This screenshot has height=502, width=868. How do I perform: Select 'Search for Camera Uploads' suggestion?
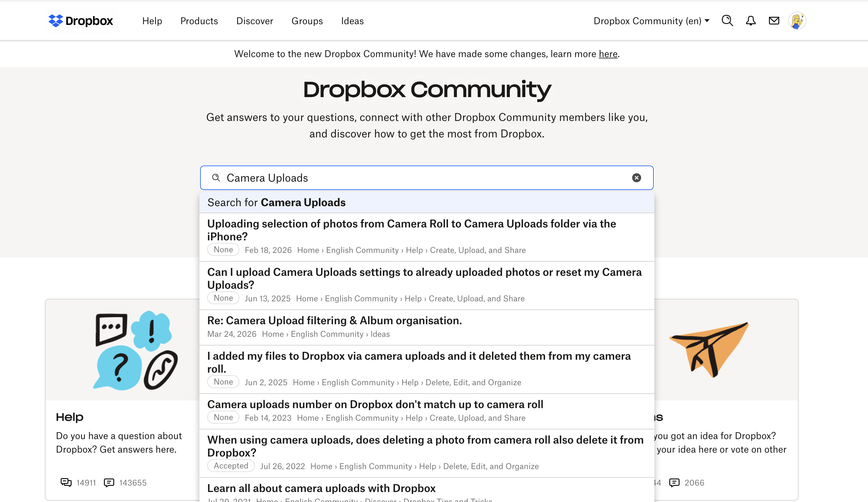pyautogui.click(x=427, y=202)
